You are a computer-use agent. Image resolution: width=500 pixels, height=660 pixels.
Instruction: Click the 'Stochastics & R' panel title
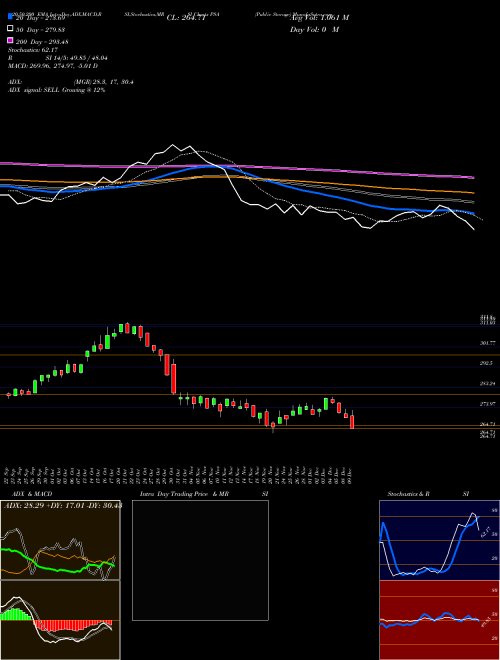tap(408, 494)
